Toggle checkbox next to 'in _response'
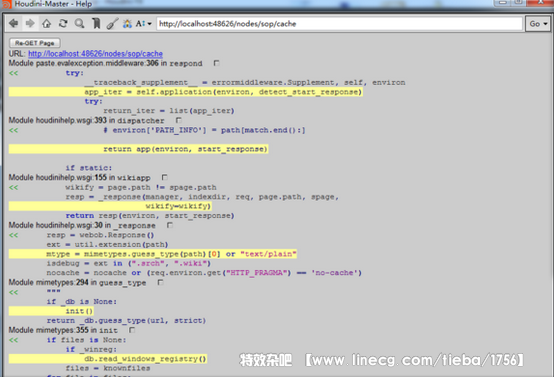554x377 pixels. point(170,225)
